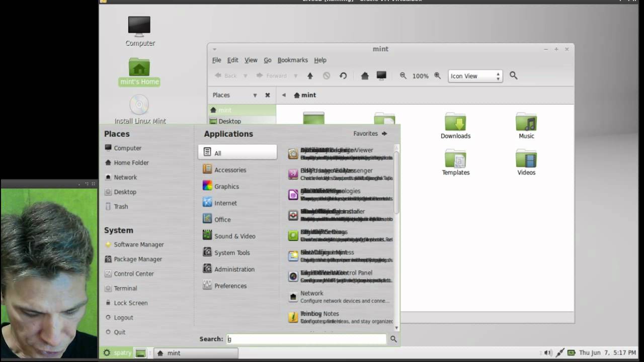Image resolution: width=644 pixels, height=362 pixels.
Task: Open the Icon View dropdown
Action: pos(475,76)
